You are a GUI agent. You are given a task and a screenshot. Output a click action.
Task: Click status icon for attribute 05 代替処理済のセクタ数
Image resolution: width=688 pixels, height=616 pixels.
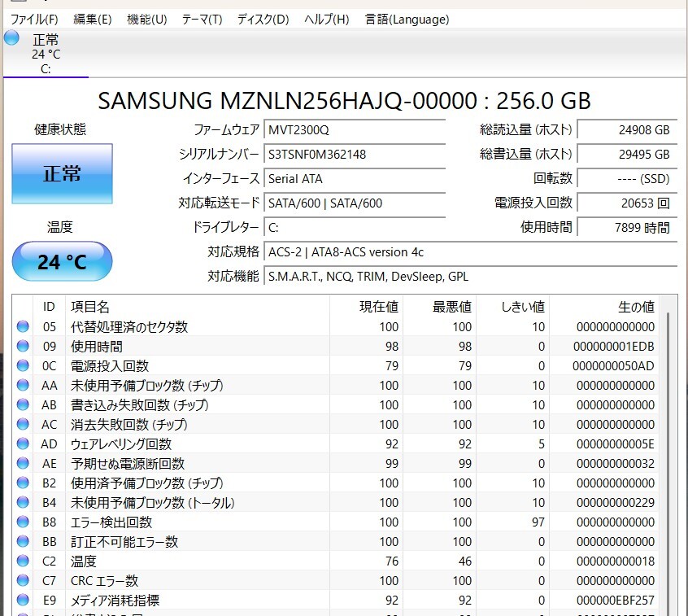(23, 326)
